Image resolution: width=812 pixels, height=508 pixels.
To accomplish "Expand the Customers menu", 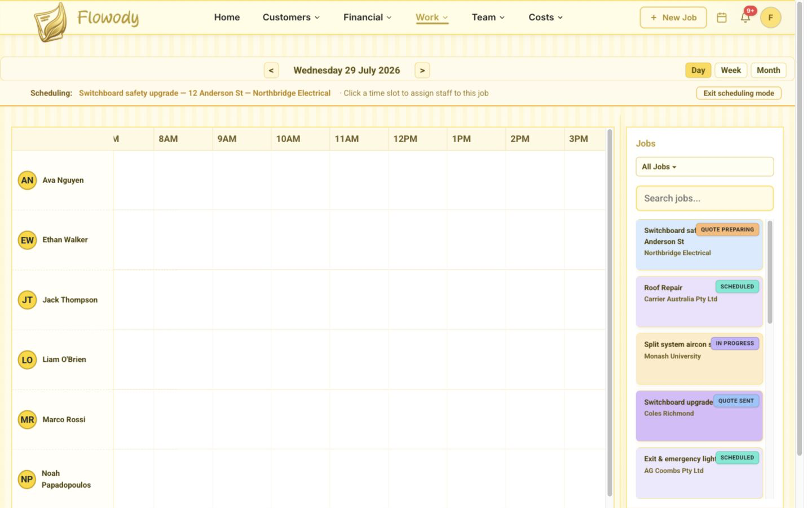I will 291,17.
